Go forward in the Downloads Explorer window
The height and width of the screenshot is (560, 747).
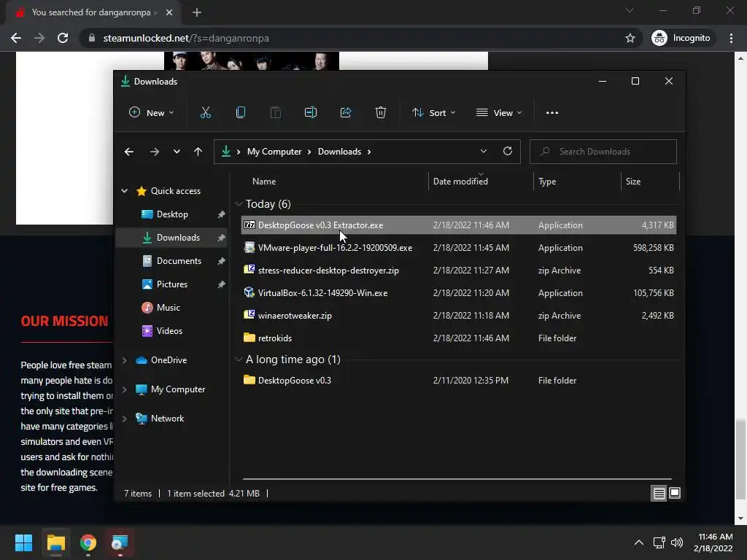pyautogui.click(x=155, y=152)
